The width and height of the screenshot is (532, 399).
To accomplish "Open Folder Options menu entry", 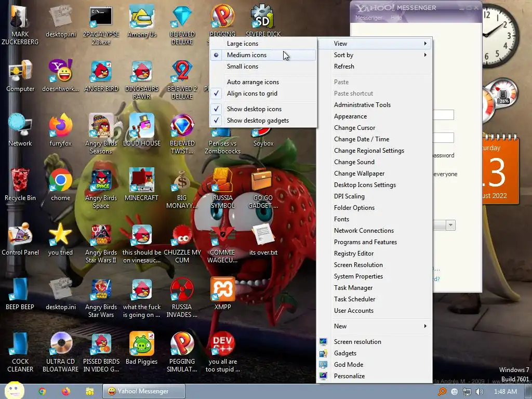I will point(374,208).
